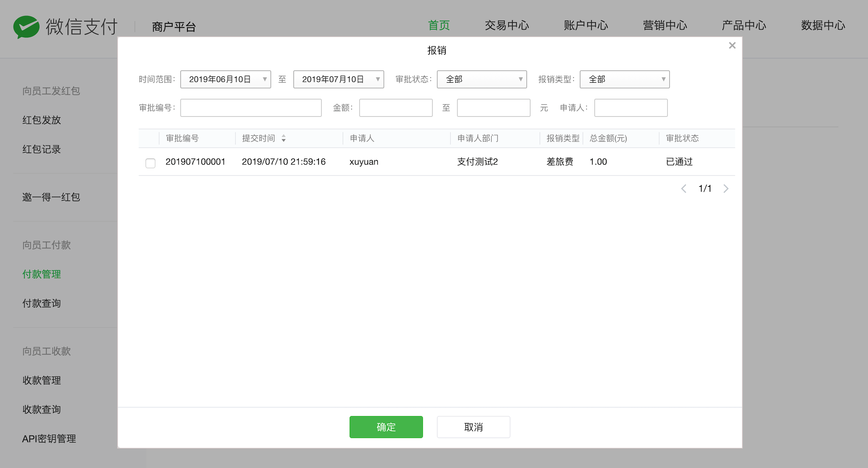The image size is (868, 468).
Task: Close the 报销 dialog with the X
Action: (x=732, y=46)
